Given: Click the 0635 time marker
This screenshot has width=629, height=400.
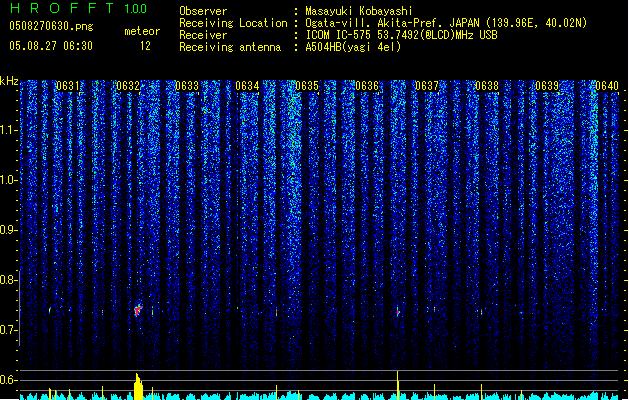Looking at the screenshot, I should [307, 86].
